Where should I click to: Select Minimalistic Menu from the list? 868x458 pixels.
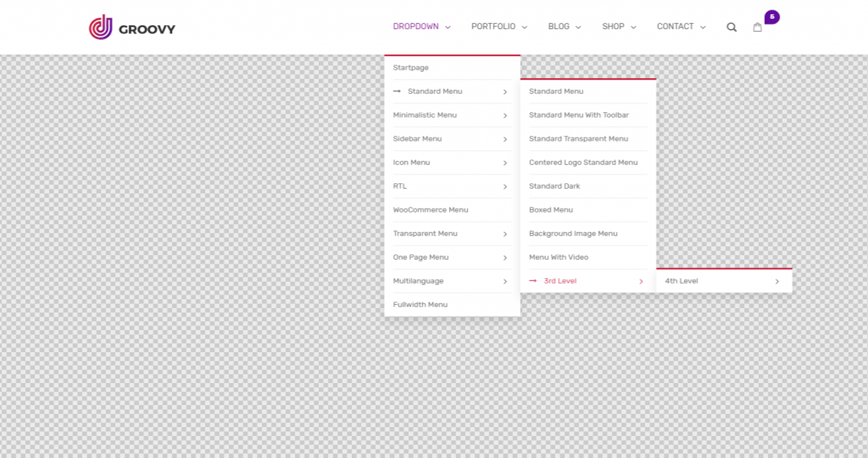click(x=426, y=115)
